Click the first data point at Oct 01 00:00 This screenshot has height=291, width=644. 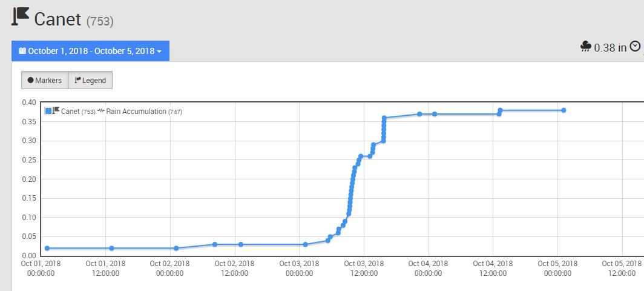47,248
